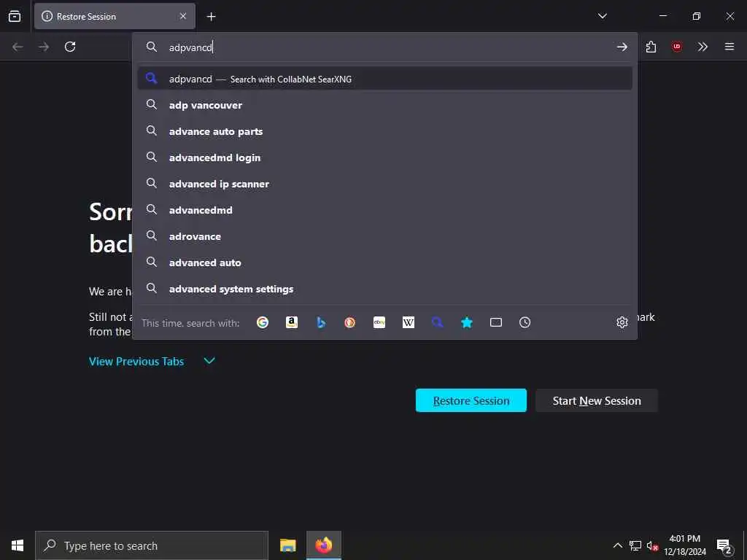
Task: Click the Restore Session button
Action: [471, 400]
